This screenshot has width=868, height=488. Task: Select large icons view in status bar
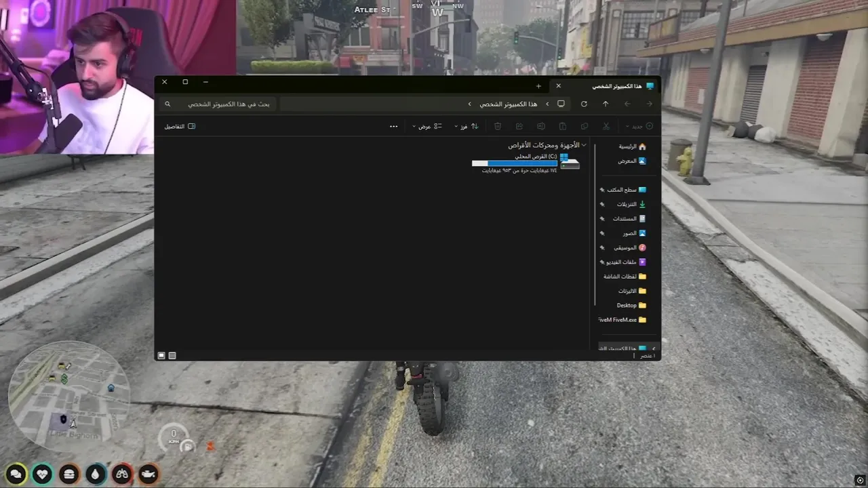(161, 355)
